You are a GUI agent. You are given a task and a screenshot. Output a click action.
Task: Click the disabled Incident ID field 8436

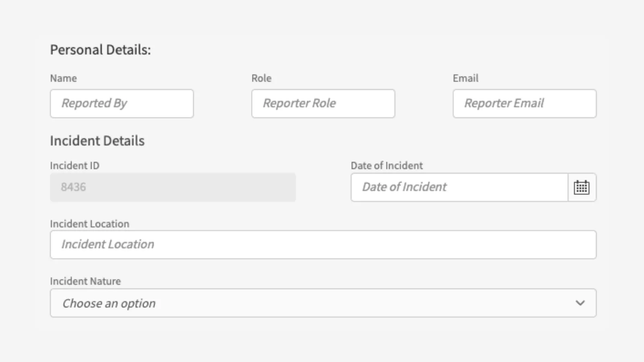[x=173, y=187]
